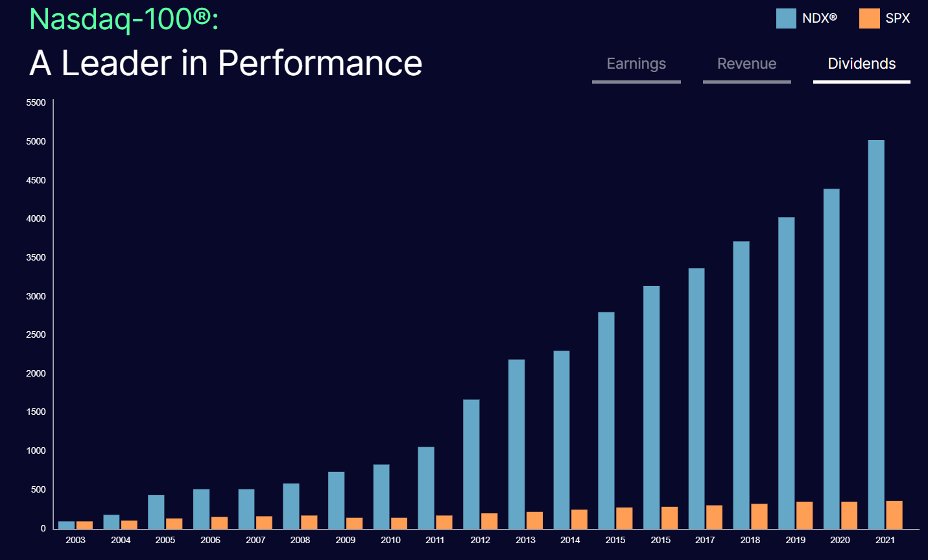Click the blue NDX bar for 2006

click(201, 509)
